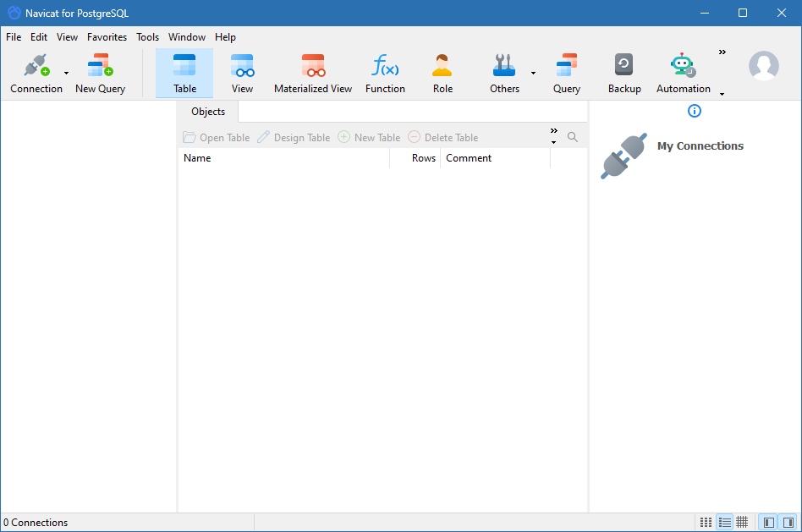Click Delete Table button

pos(443,138)
